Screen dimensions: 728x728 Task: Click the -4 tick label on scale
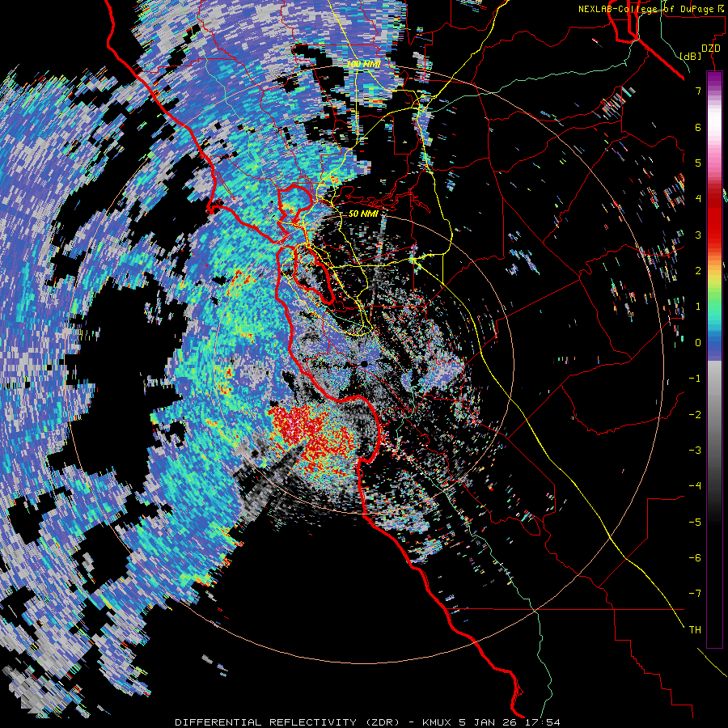pyautogui.click(x=695, y=486)
